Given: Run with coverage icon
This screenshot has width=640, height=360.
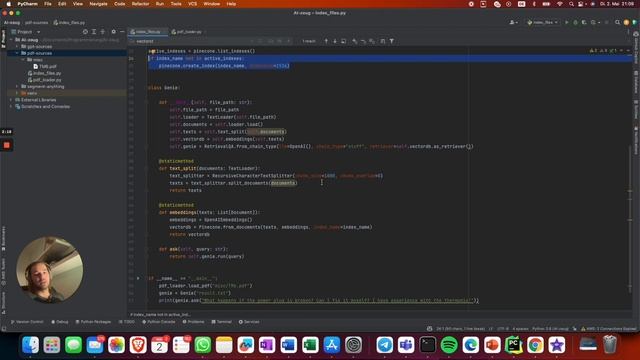Looking at the screenshot, I should point(584,22).
